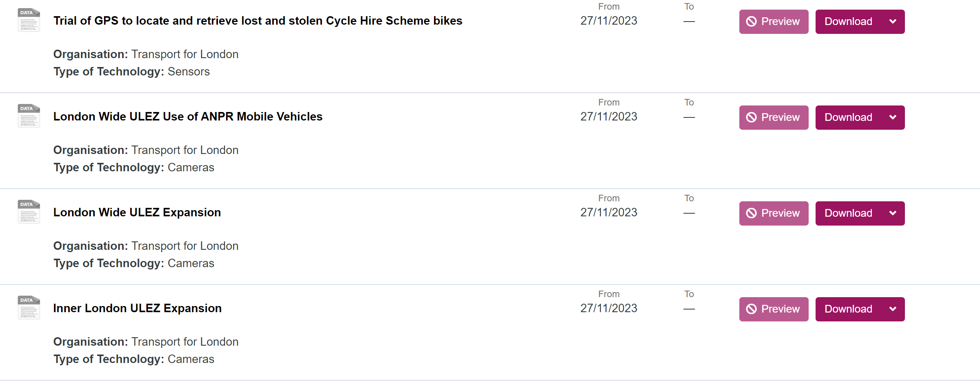Click the DATA icon beside London Wide ULEZ Expansion

pos(29,212)
